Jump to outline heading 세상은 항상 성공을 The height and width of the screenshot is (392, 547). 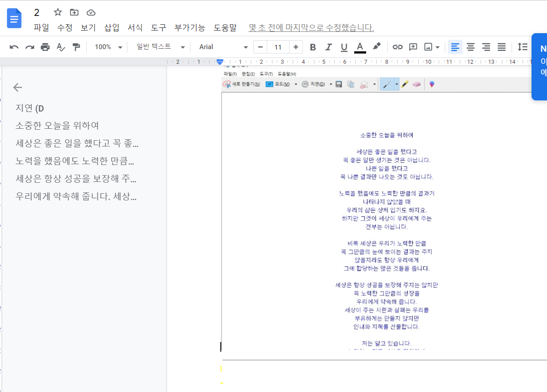click(76, 179)
